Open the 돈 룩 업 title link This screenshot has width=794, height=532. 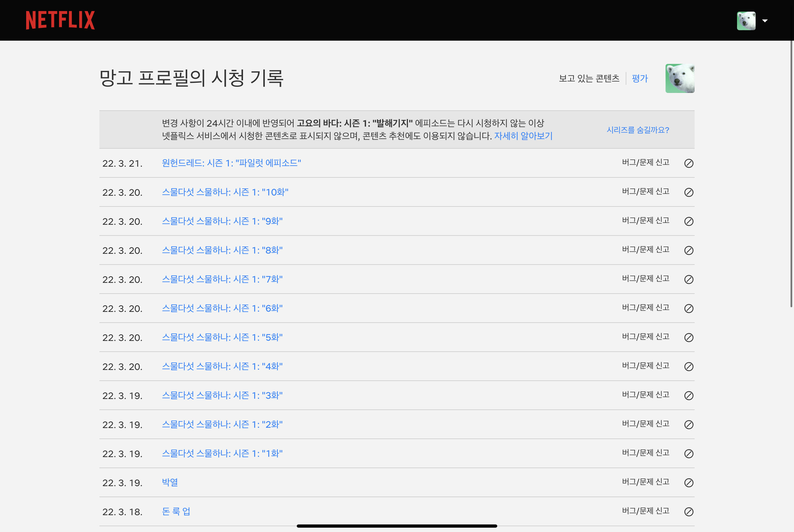(x=176, y=511)
